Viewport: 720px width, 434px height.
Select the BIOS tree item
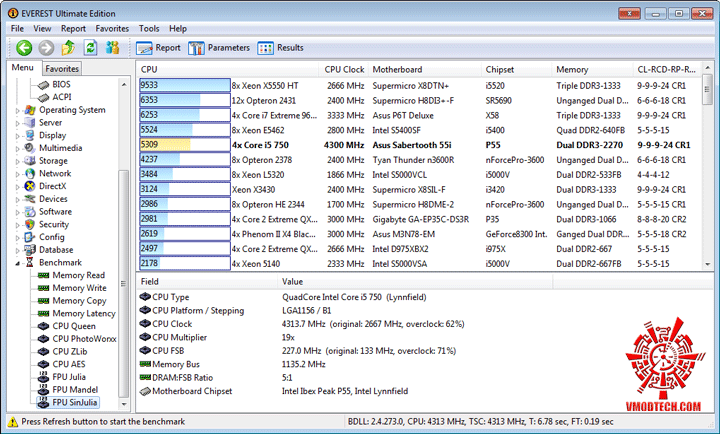(61, 85)
